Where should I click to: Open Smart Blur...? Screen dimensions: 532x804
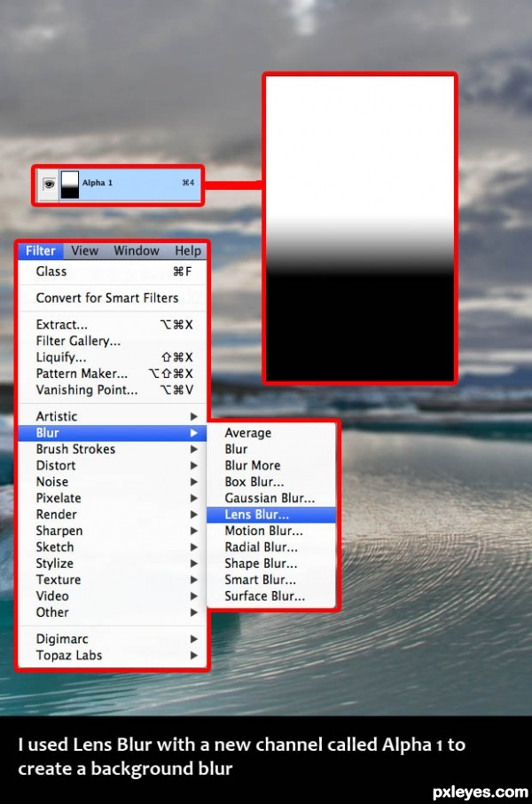[x=271, y=579]
